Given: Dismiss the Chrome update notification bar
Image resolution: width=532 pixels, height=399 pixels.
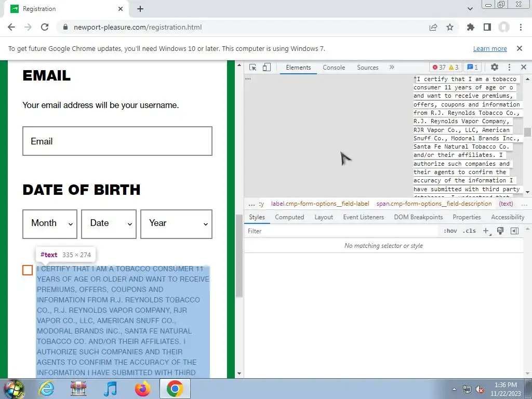Looking at the screenshot, I should [x=520, y=48].
